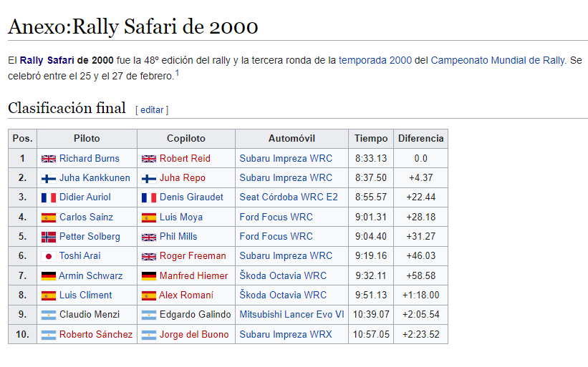Open the Campeonato Mundial de Rally link
Viewport: 588px width, 367px height.
[x=498, y=60]
